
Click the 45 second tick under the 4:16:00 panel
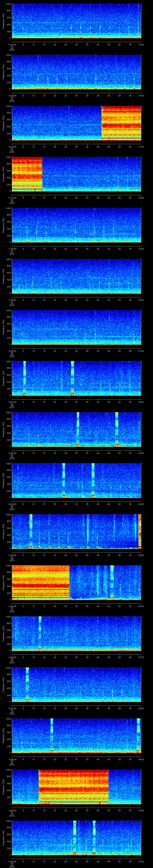point(109,147)
